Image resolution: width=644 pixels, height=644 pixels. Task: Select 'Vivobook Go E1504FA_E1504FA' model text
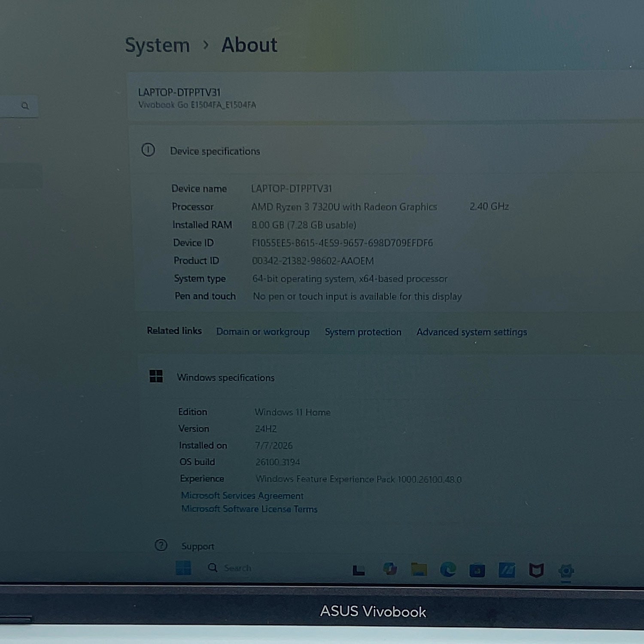point(197,105)
